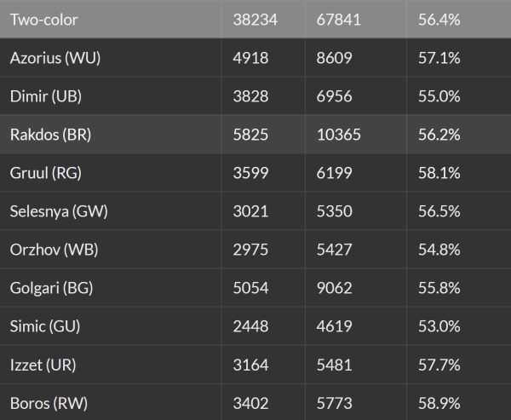Click the 56.4% Two-color win rate cell
The image size is (511, 420).
click(x=439, y=19)
